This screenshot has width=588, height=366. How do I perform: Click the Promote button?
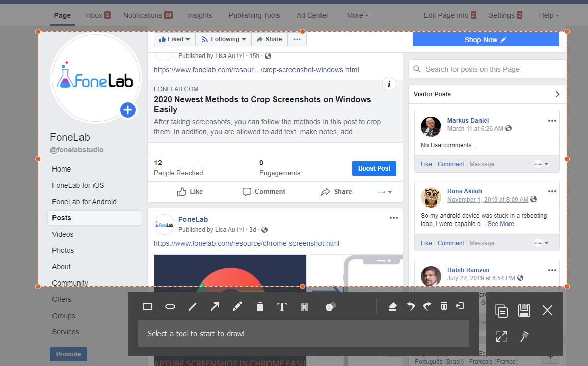[x=68, y=354]
